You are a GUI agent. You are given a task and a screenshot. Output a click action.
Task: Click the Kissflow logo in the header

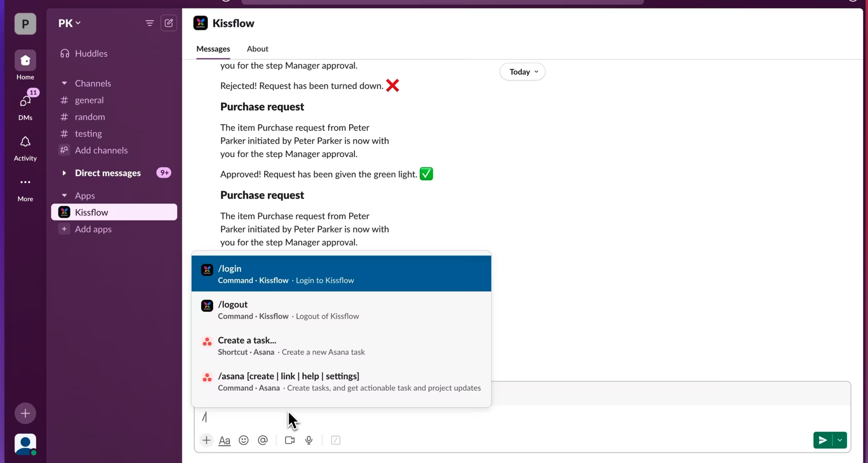click(200, 23)
